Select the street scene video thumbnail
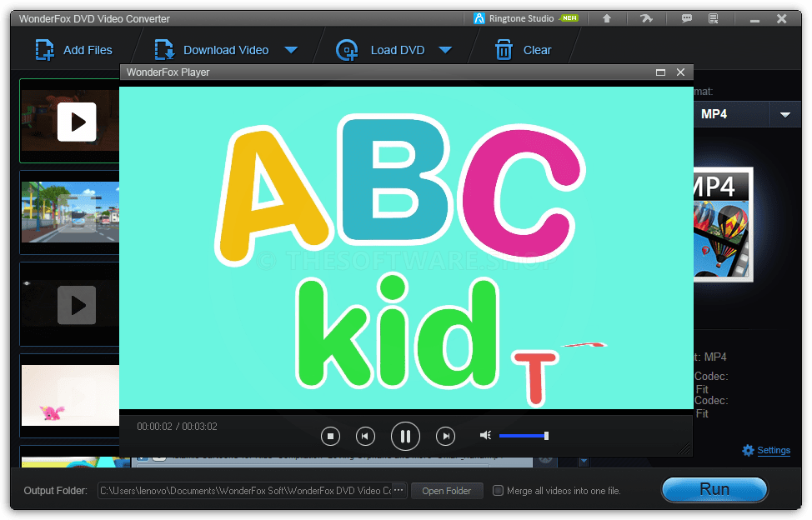 tap(69, 212)
